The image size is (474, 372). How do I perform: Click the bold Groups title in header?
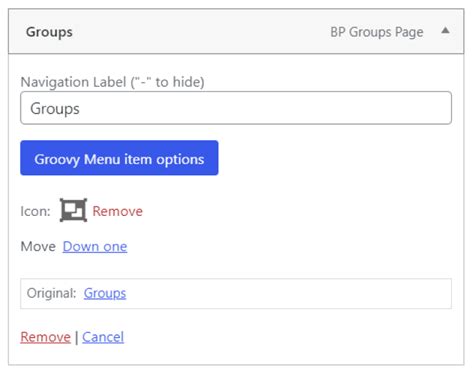click(49, 32)
